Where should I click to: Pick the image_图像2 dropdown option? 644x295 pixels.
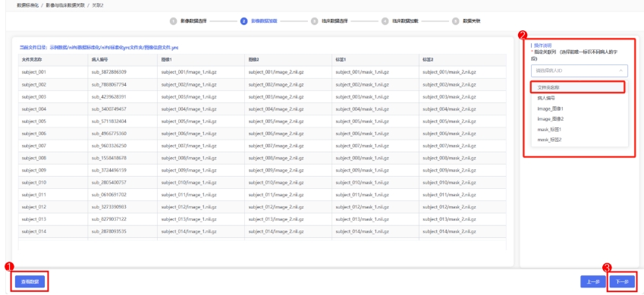(579, 119)
